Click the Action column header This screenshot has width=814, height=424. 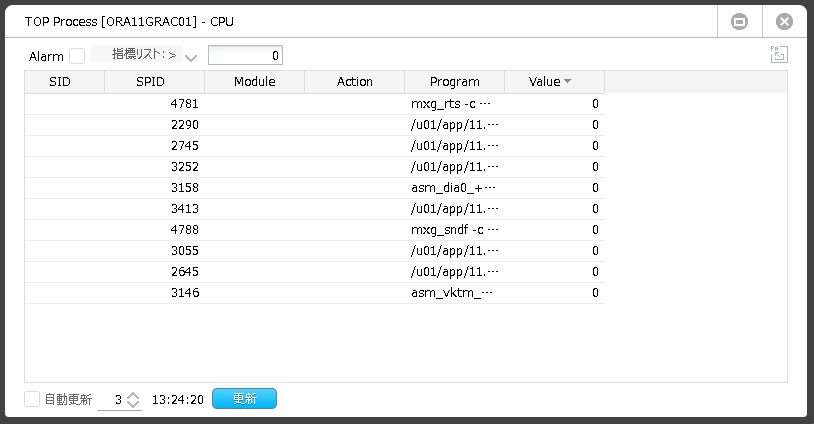(355, 82)
